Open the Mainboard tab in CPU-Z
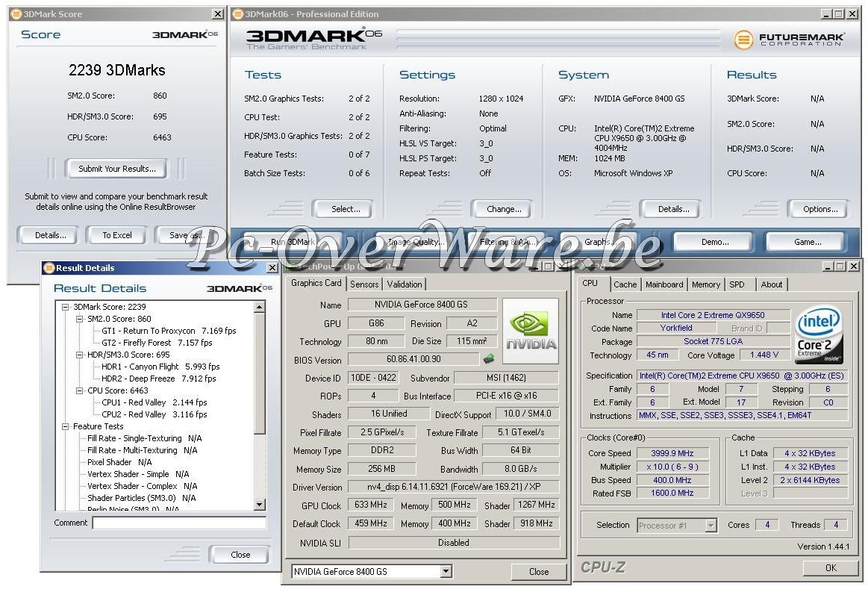The height and width of the screenshot is (601, 868). [664, 284]
